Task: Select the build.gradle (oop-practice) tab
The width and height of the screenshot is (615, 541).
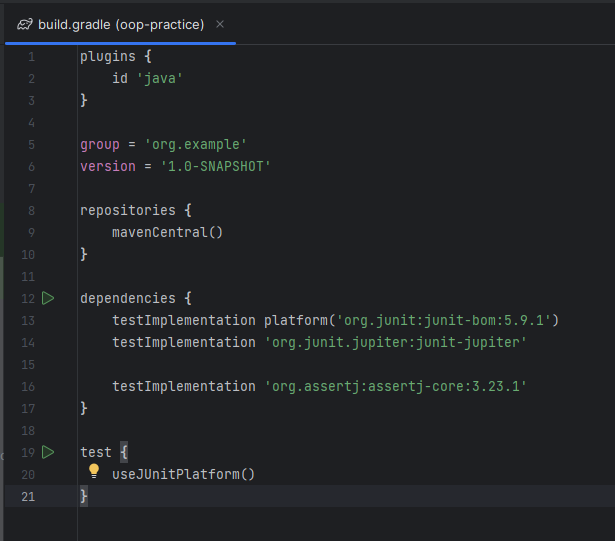Action: coord(120,24)
